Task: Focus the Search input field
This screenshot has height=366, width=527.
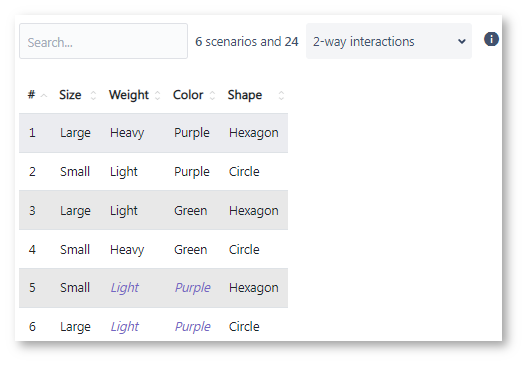Action: pyautogui.click(x=104, y=41)
